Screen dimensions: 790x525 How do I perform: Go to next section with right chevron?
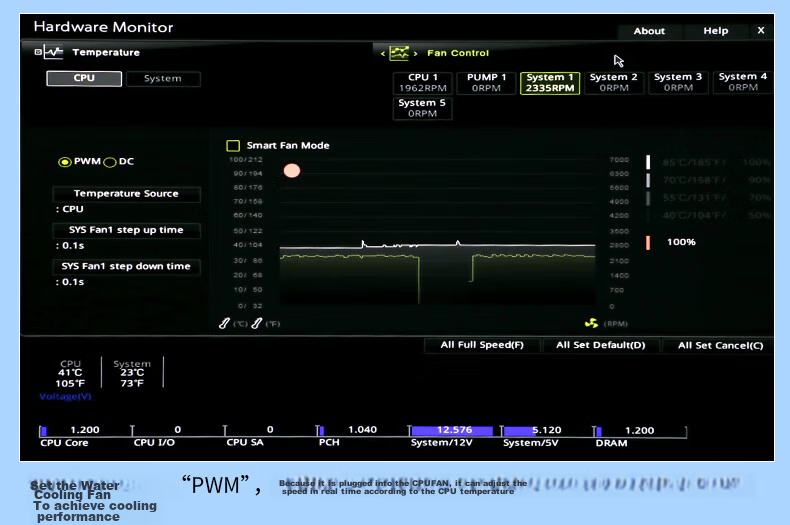[416, 53]
